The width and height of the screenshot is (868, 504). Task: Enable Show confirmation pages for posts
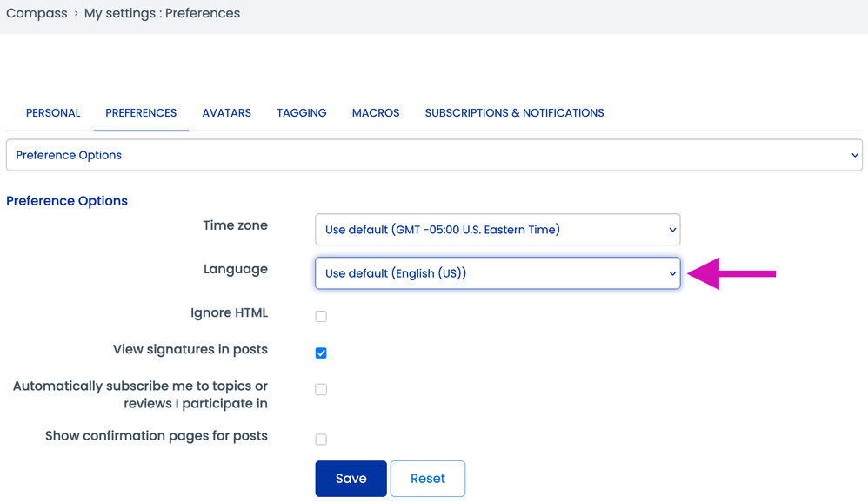point(321,439)
